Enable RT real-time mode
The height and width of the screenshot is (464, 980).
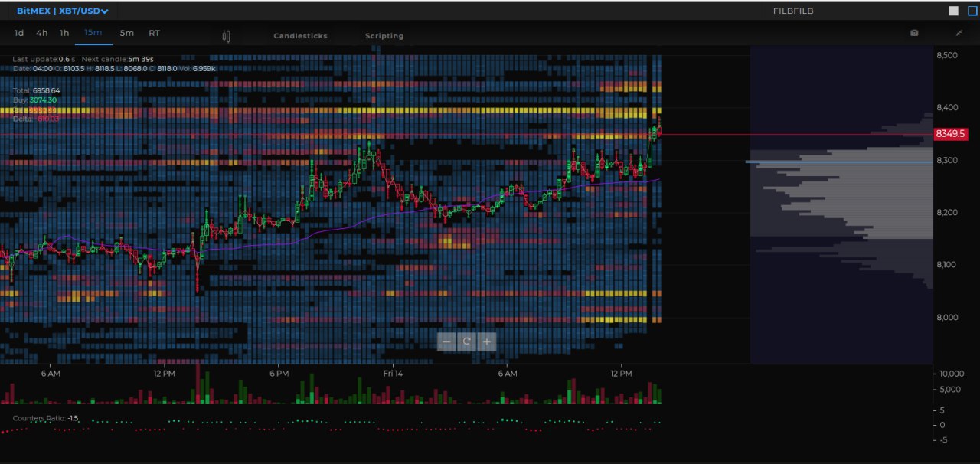pos(155,33)
